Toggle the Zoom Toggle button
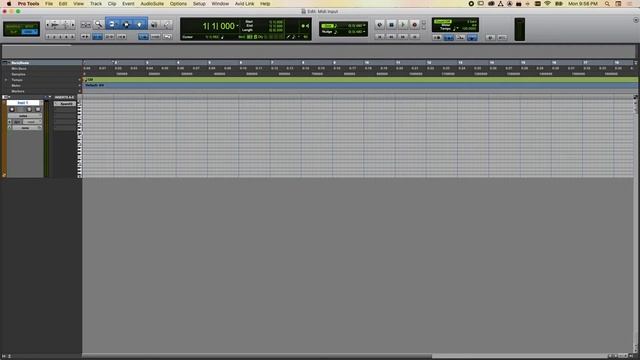This screenshot has width=640, height=360. point(85,25)
